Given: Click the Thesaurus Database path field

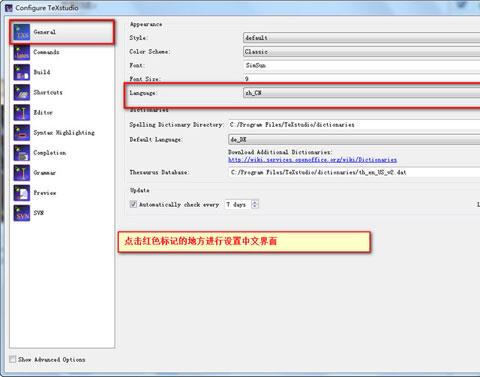Looking at the screenshot, I should 354,172.
